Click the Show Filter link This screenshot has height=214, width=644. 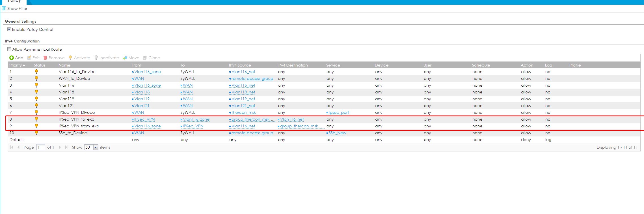(x=17, y=8)
